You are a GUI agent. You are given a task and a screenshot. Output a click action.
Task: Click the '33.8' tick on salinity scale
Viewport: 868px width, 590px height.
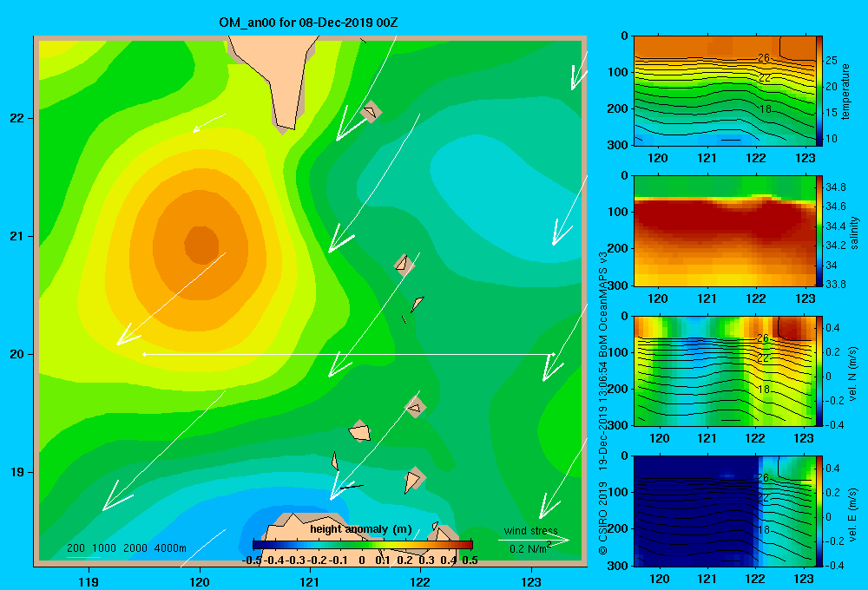835,285
